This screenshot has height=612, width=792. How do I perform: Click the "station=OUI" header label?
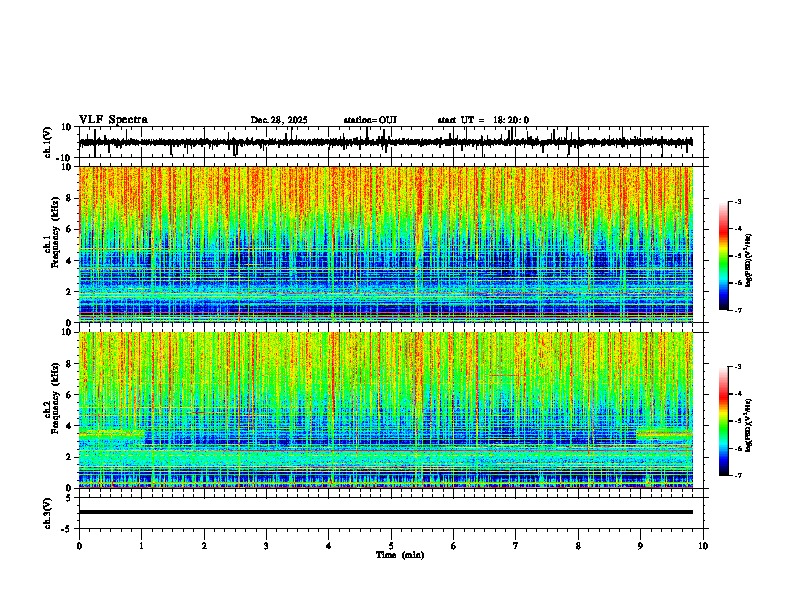[x=370, y=120]
